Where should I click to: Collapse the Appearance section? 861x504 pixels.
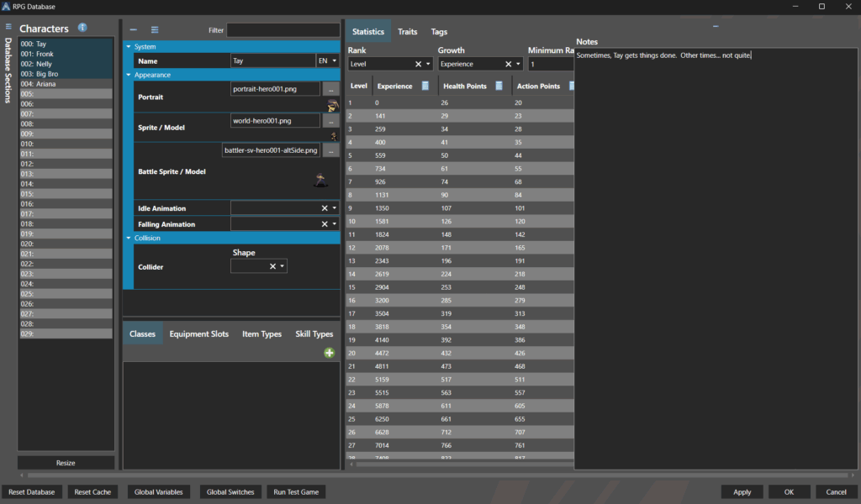(x=129, y=75)
